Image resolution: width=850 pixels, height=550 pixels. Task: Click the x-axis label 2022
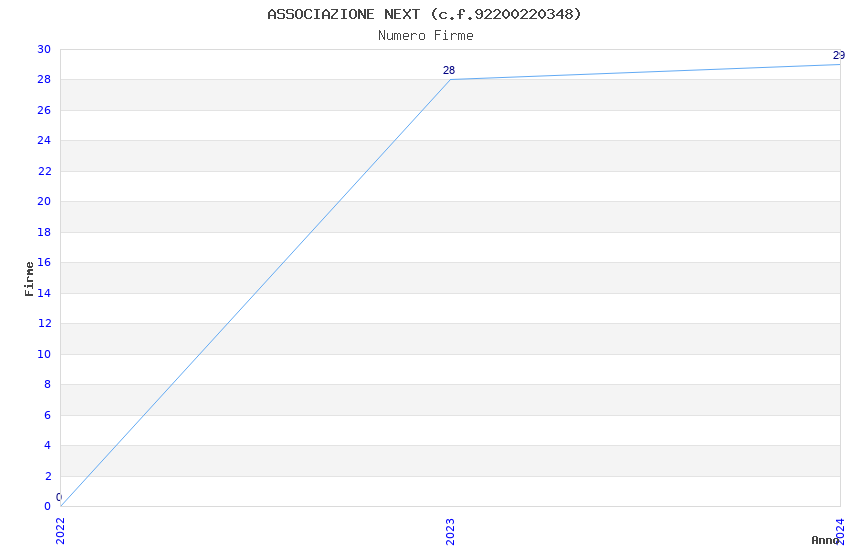coord(60,530)
